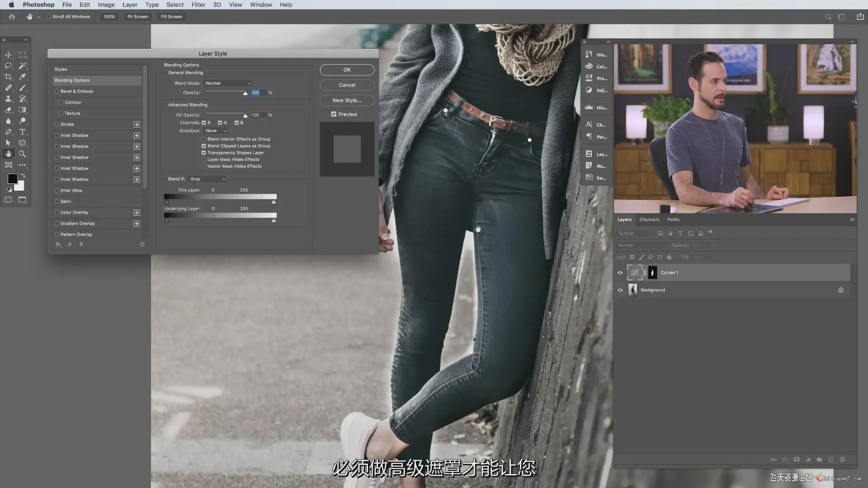This screenshot has width=868, height=488.
Task: Uncheck the Preview checkbox
Action: [334, 114]
